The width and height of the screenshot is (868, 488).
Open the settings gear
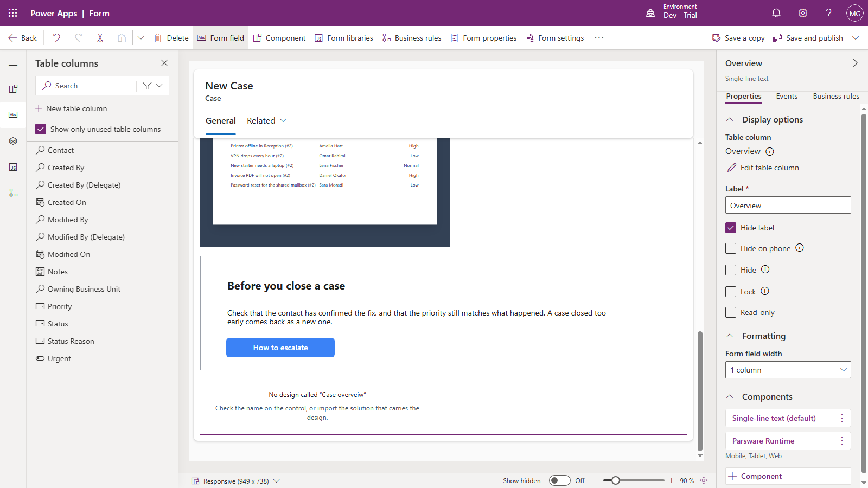(x=803, y=13)
